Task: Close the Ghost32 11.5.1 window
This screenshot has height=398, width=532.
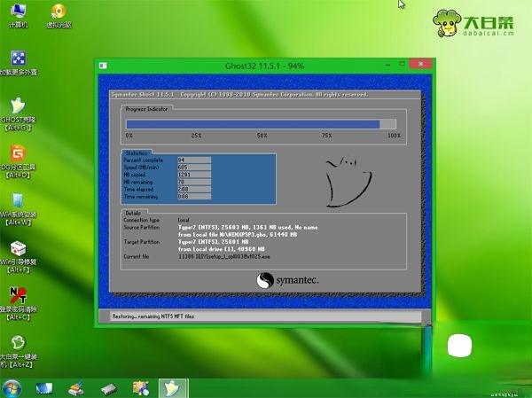Action: coord(422,66)
